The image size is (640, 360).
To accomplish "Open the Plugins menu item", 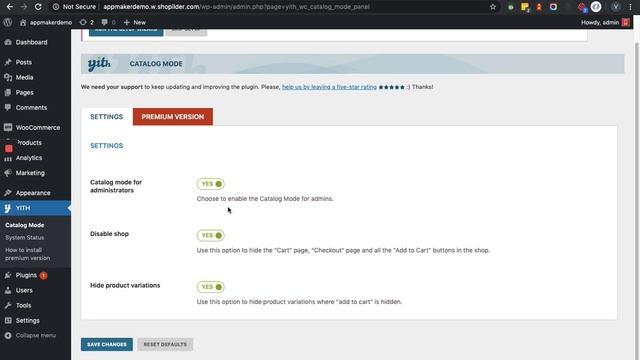I will tap(26, 276).
